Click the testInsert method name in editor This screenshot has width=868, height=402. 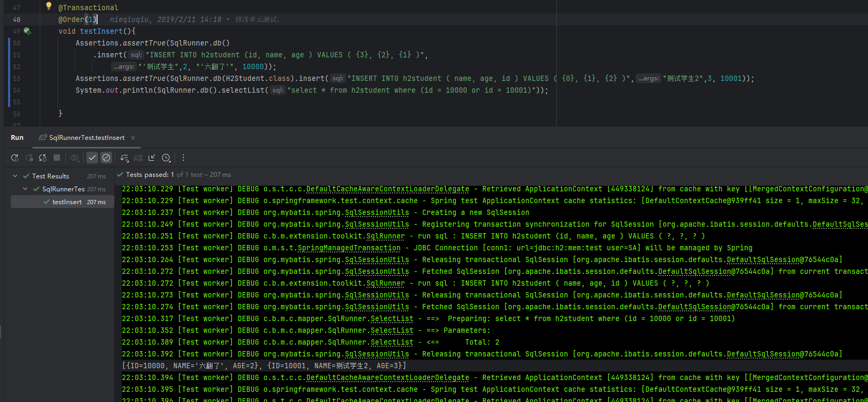(101, 31)
